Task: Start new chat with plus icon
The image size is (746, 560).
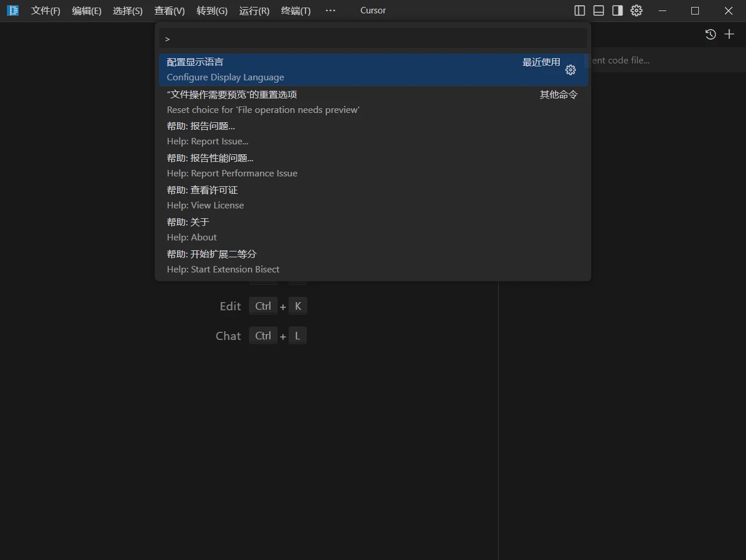Action: [729, 34]
